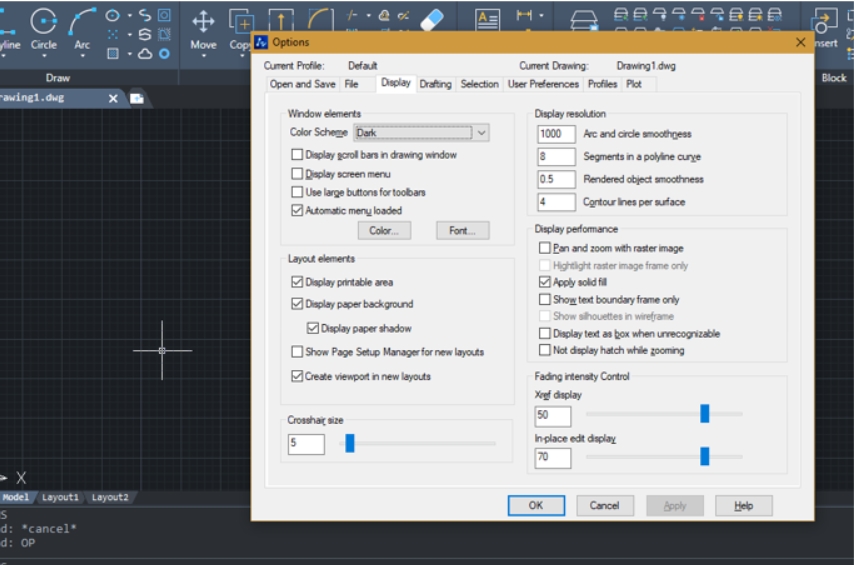Click layer icon with red lock
Screen dimensions: 854x565
coord(698,14)
